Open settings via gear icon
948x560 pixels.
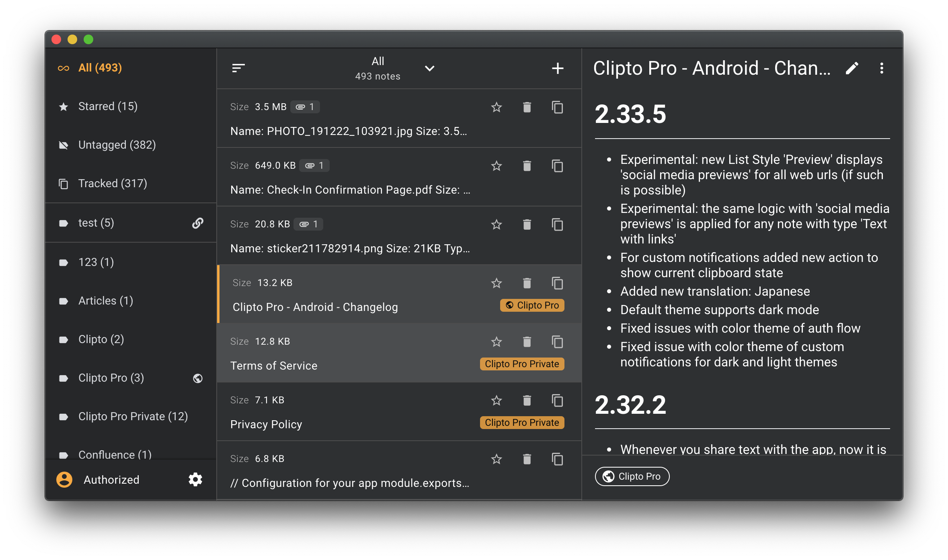click(x=195, y=479)
